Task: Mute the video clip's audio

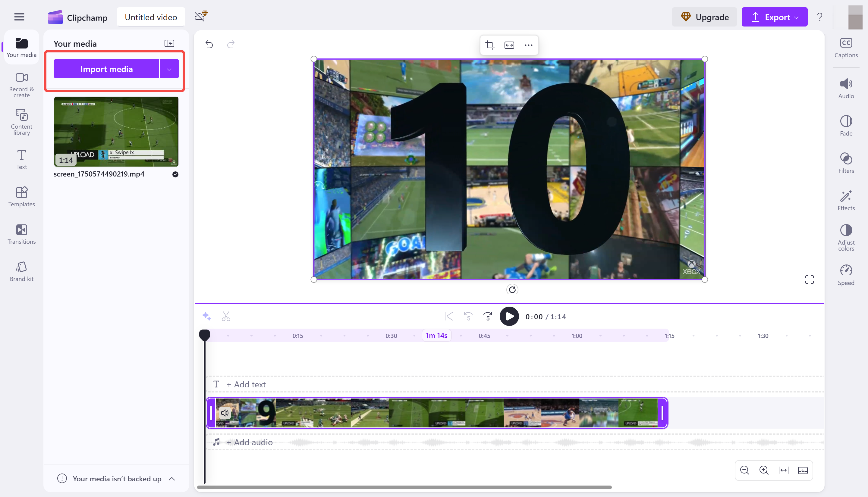Action: tap(225, 412)
